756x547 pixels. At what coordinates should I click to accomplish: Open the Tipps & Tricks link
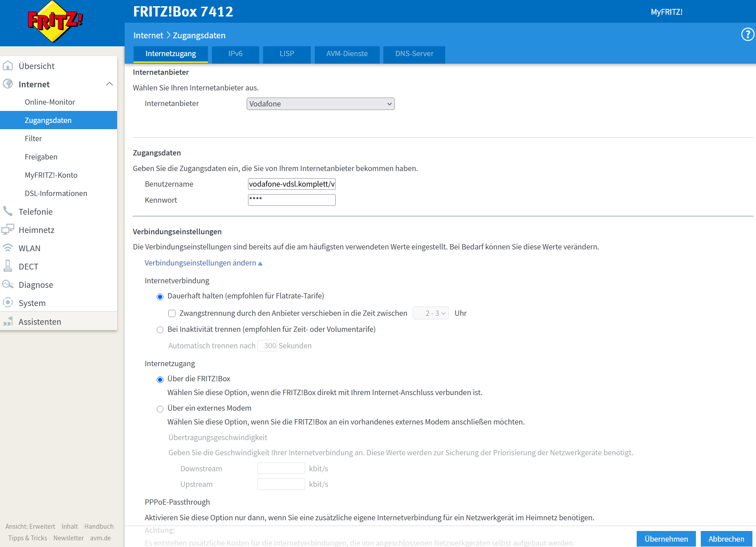[x=28, y=538]
